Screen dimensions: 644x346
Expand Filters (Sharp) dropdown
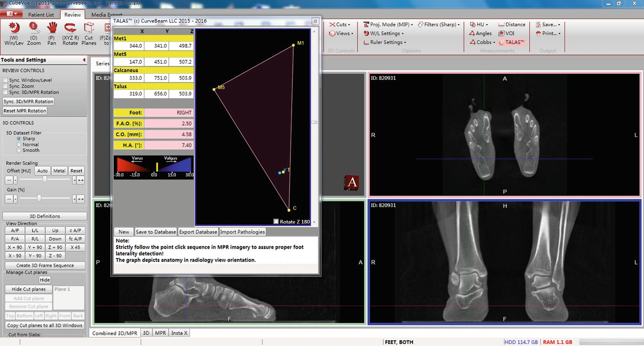(439, 25)
